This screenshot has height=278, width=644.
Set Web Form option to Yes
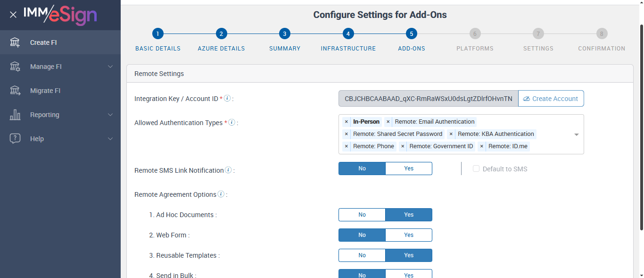click(409, 235)
